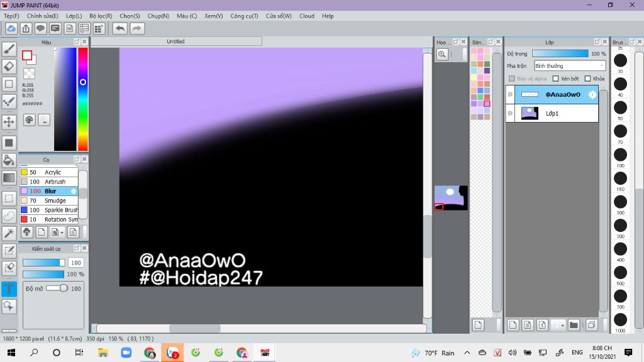The width and height of the screenshot is (644, 362).
Task: Select the Select Eraser tool
Action: [9, 268]
